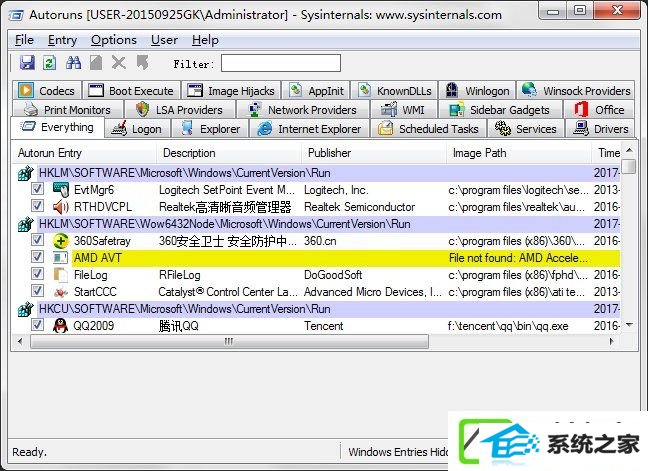The image size is (648, 471).
Task: Disable the QQ2009 startup checkbox
Action: (x=37, y=325)
